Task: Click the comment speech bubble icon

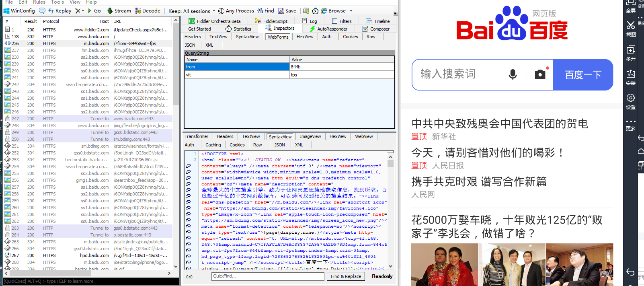Action: pyautogui.click(x=42, y=11)
